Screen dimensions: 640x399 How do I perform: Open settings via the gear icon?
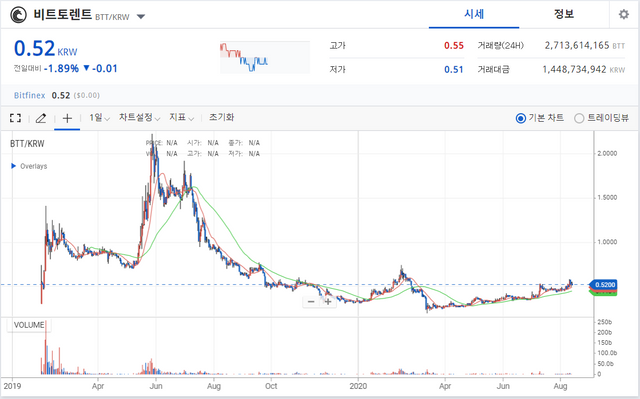pos(624,14)
